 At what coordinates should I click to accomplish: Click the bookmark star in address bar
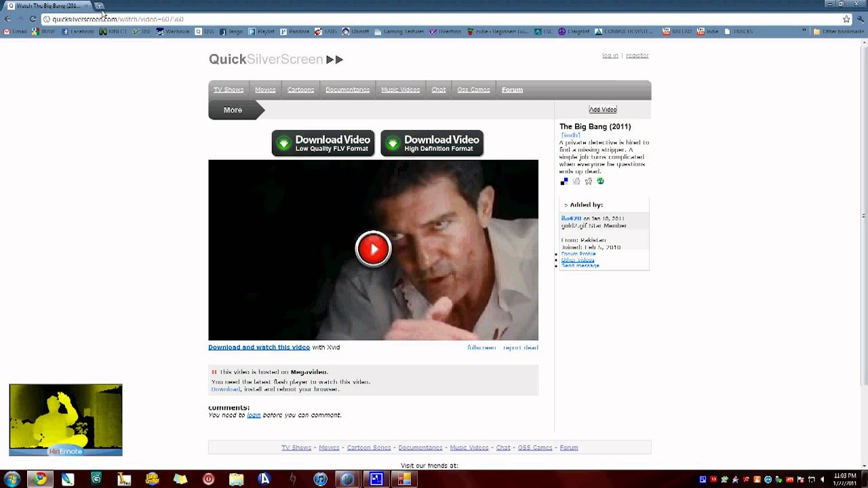pos(846,19)
